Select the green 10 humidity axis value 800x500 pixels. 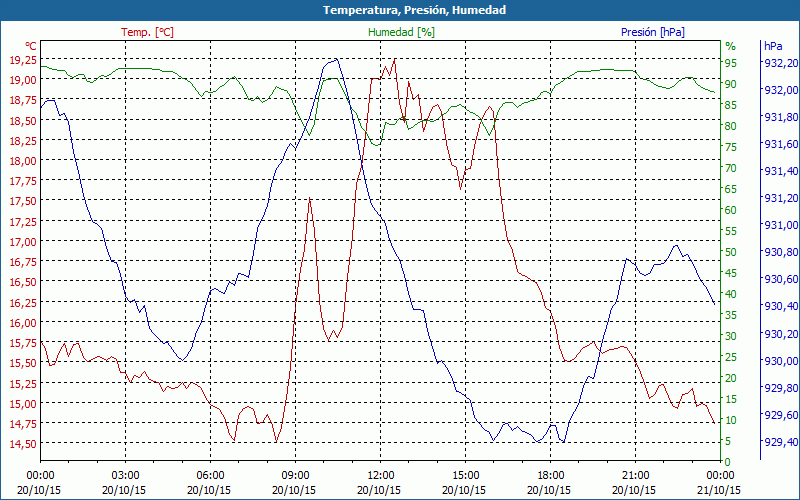click(731, 420)
